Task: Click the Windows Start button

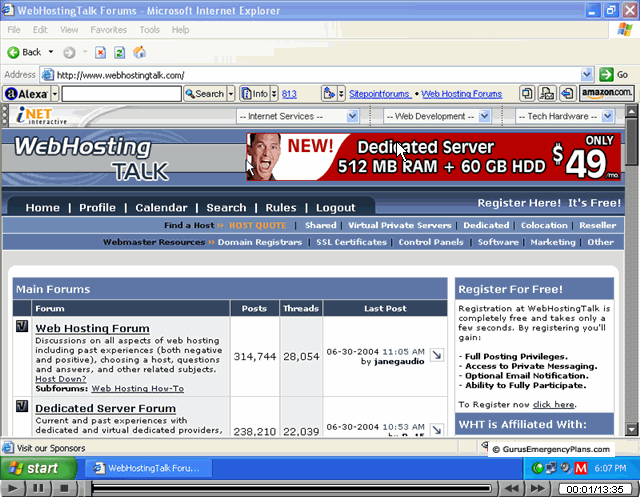Action: [x=38, y=468]
